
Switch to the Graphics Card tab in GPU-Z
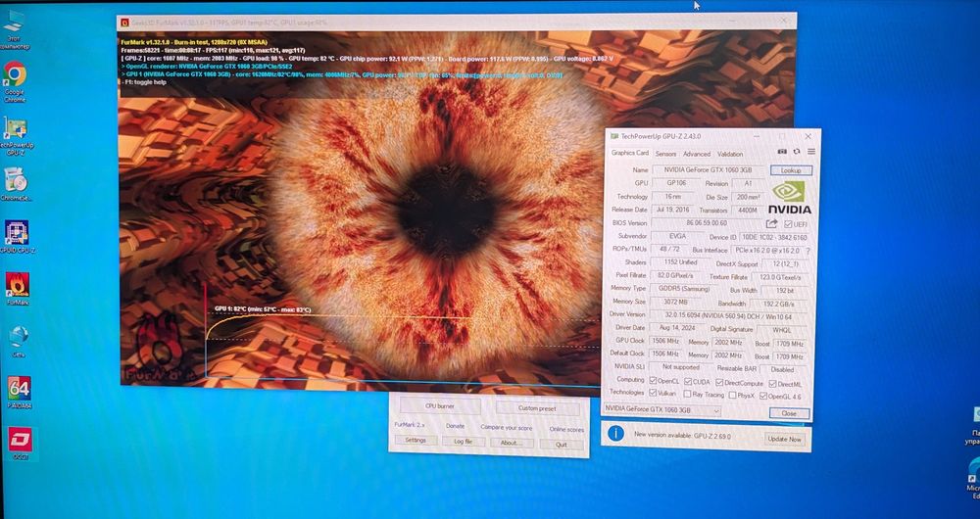pos(629,153)
